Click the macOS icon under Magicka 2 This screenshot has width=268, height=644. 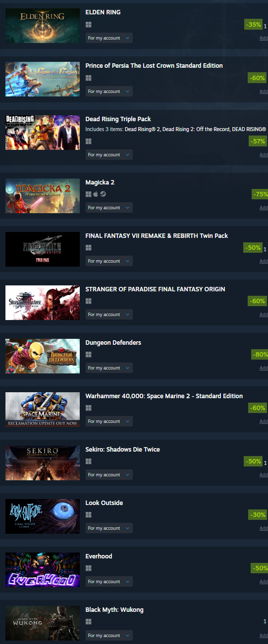pyautogui.click(x=96, y=194)
